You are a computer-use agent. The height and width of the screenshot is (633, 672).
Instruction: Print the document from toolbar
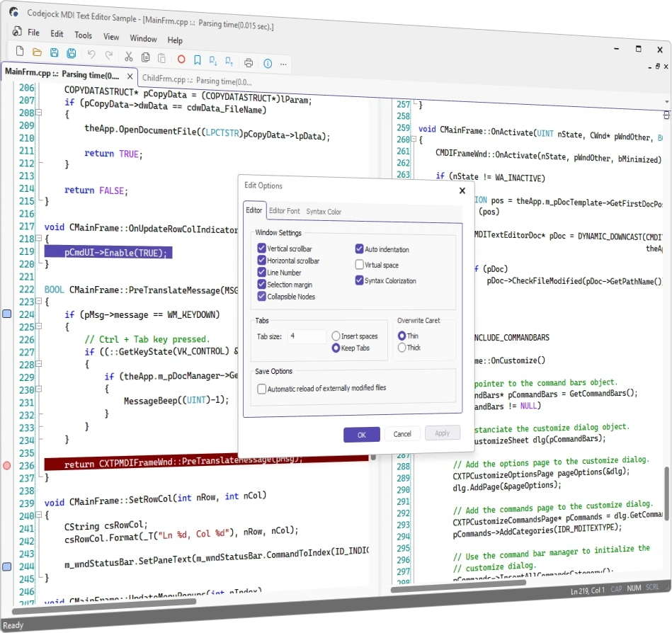(249, 63)
